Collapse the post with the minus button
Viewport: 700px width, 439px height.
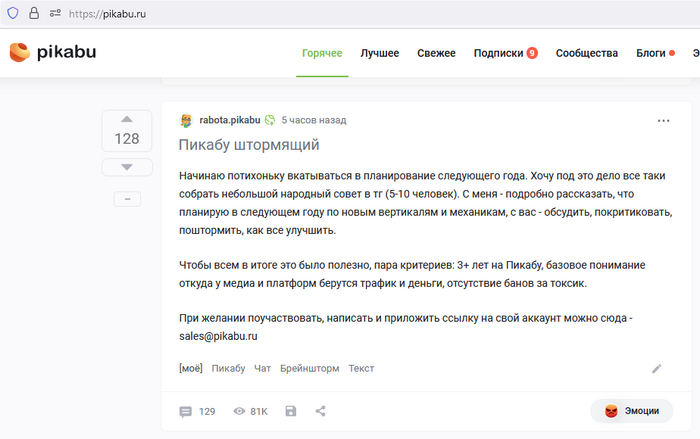click(127, 199)
